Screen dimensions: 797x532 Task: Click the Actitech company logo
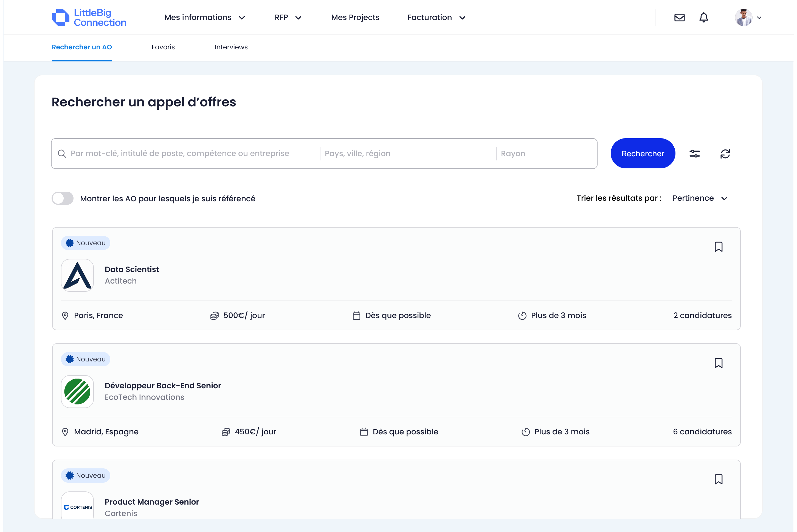click(x=77, y=275)
